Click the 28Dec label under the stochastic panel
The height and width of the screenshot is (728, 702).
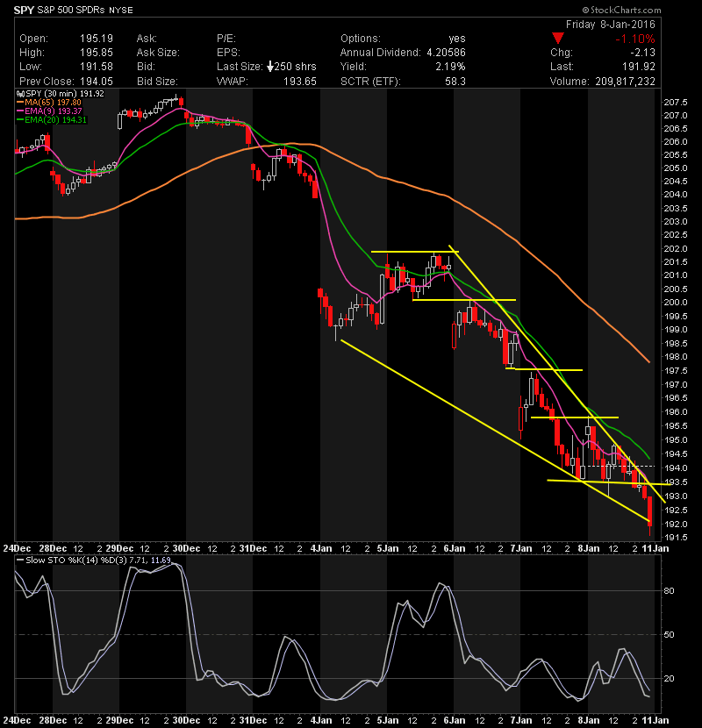tap(53, 721)
